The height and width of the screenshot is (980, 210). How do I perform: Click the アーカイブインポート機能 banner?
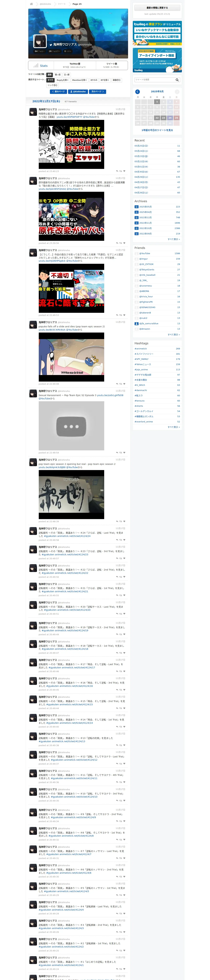(157, 60)
